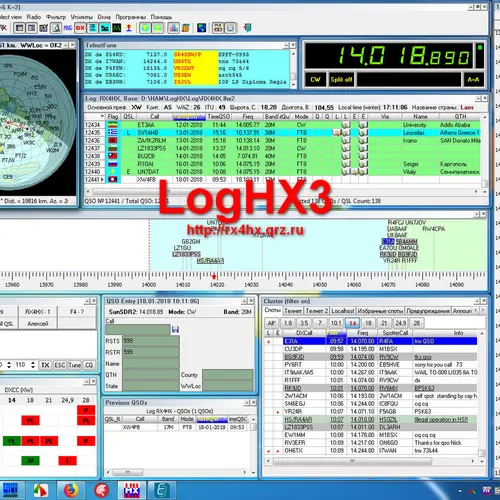Click the HS/RA4AR spot on band map
This screenshot has height=500, width=500.
(210, 261)
